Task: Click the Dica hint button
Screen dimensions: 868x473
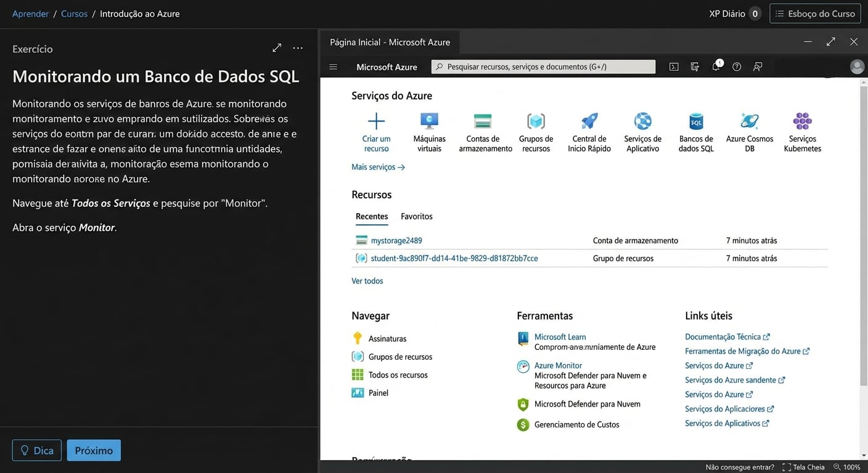Action: [37, 450]
